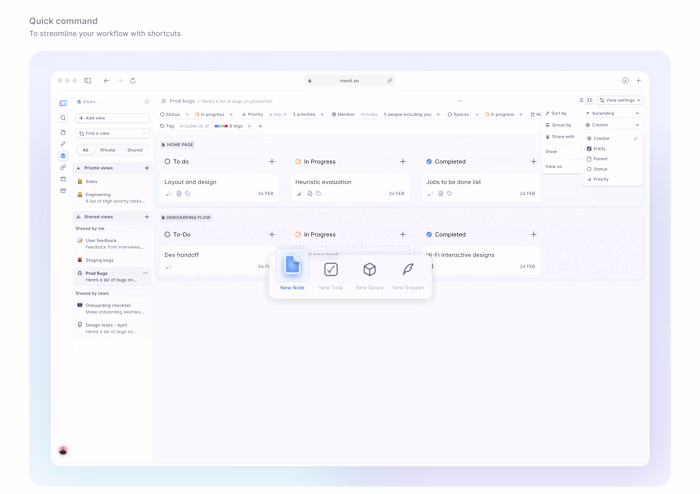This screenshot has width=700, height=494.
Task: Select the New Space cube icon
Action: tap(370, 270)
